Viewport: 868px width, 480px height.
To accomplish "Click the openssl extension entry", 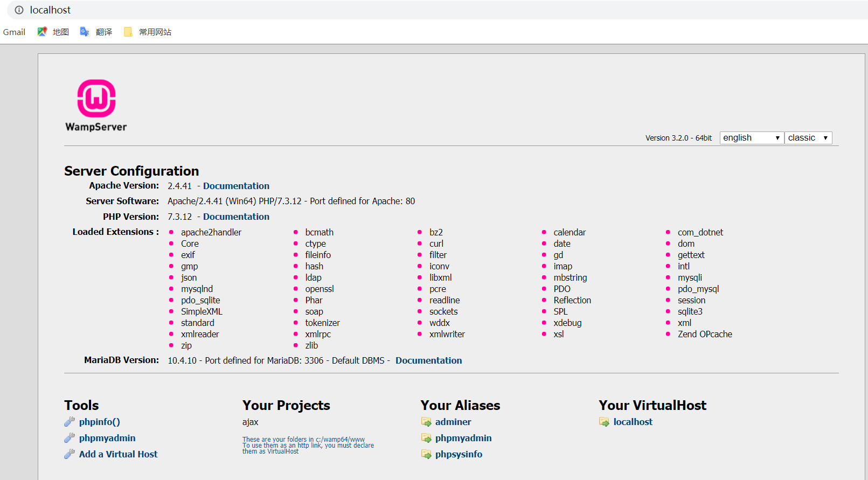I will [x=320, y=289].
